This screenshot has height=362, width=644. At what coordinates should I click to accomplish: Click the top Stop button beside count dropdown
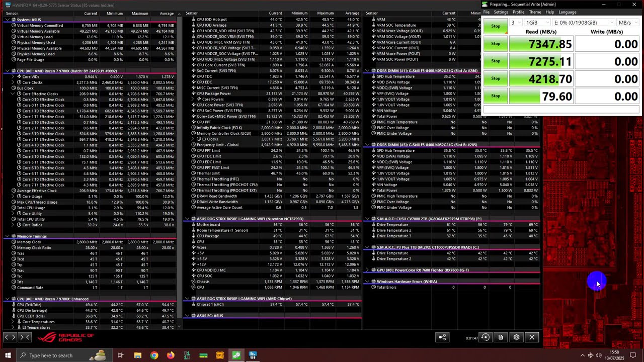tap(496, 26)
